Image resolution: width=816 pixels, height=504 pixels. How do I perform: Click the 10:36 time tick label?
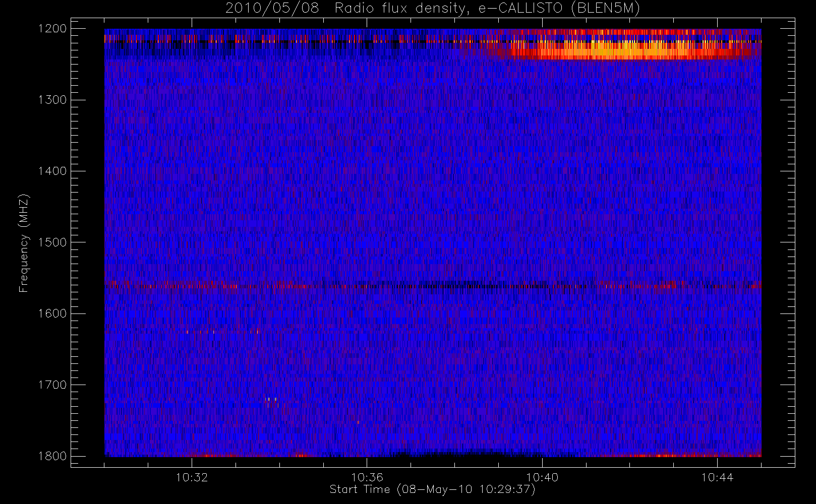click(367, 477)
